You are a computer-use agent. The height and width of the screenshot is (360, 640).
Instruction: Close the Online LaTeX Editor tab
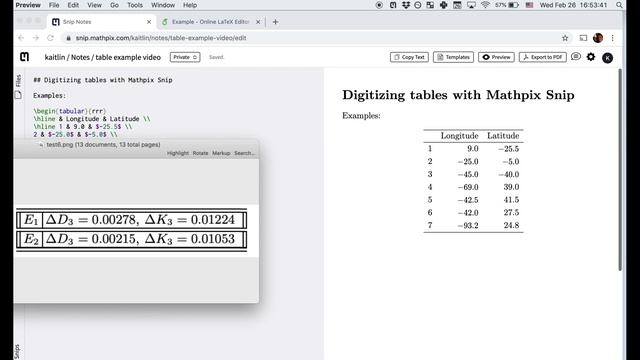coord(258,22)
